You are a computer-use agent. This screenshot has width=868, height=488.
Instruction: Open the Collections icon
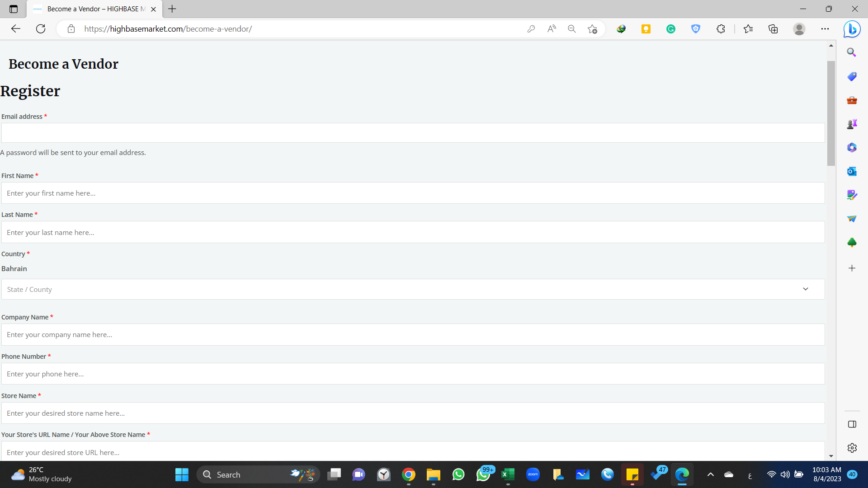point(773,29)
